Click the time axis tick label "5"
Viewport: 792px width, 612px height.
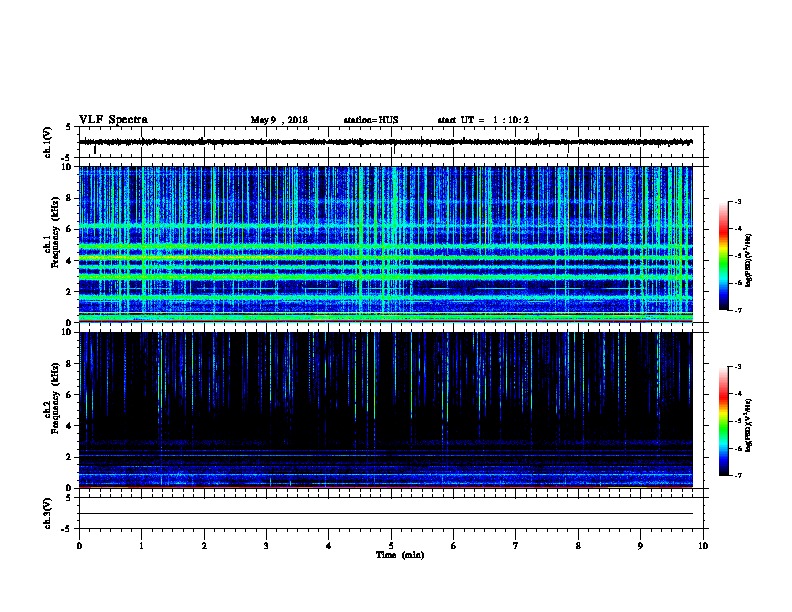(x=391, y=546)
